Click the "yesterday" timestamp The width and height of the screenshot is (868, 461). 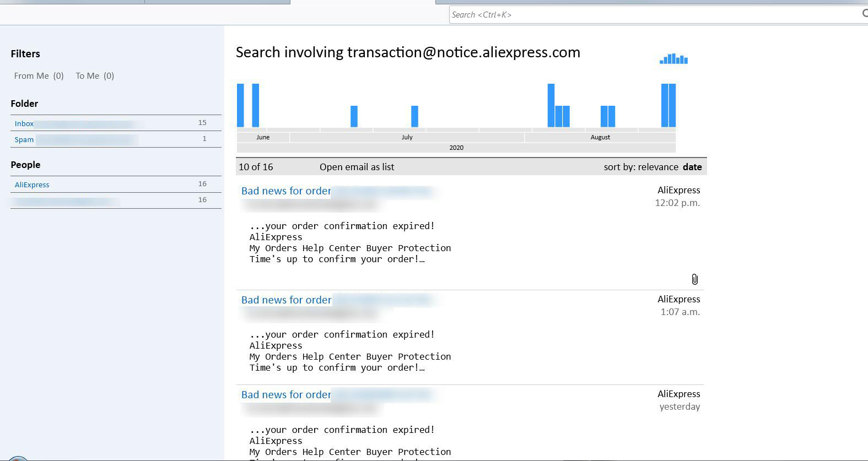pyautogui.click(x=680, y=406)
